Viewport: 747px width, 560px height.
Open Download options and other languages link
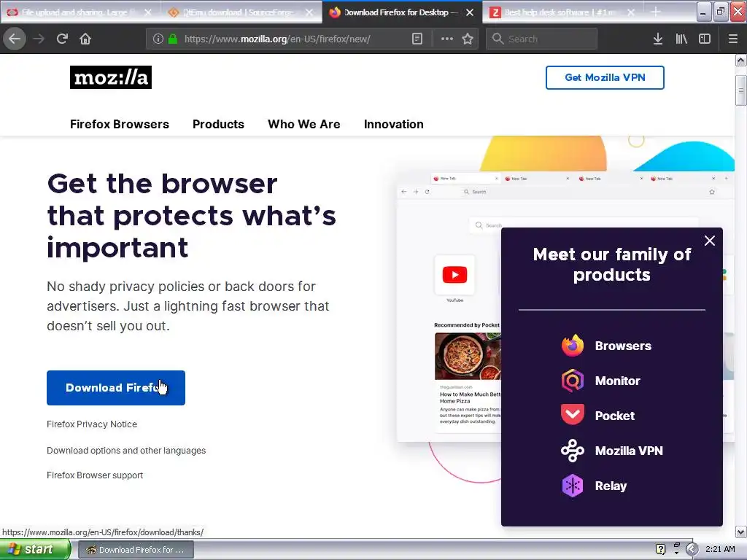(126, 451)
